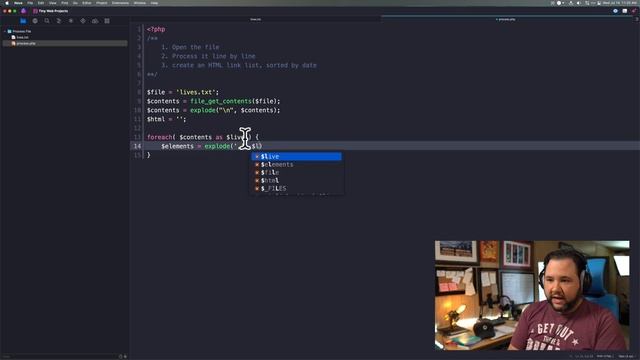Viewport: 640px width, 360px height.
Task: Open the Symbols sidebar pane icon
Action: click(x=59, y=21)
